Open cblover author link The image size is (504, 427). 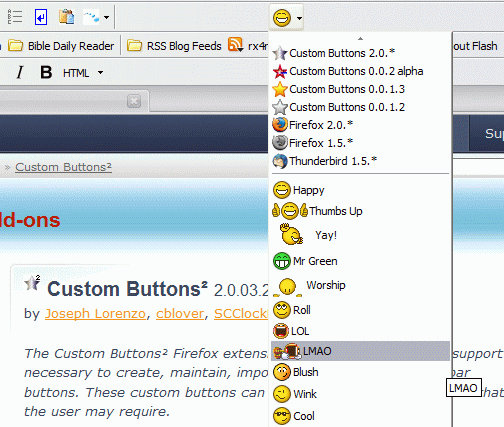(180, 314)
